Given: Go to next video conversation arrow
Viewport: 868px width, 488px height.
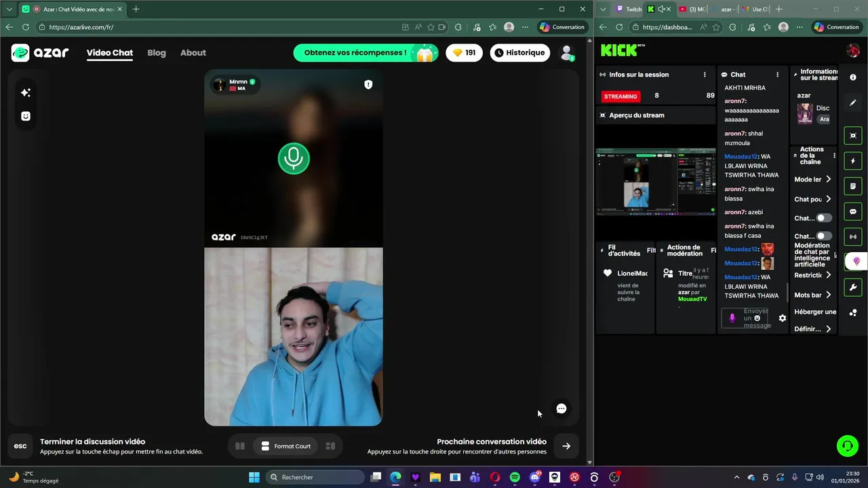Looking at the screenshot, I should click(x=566, y=446).
